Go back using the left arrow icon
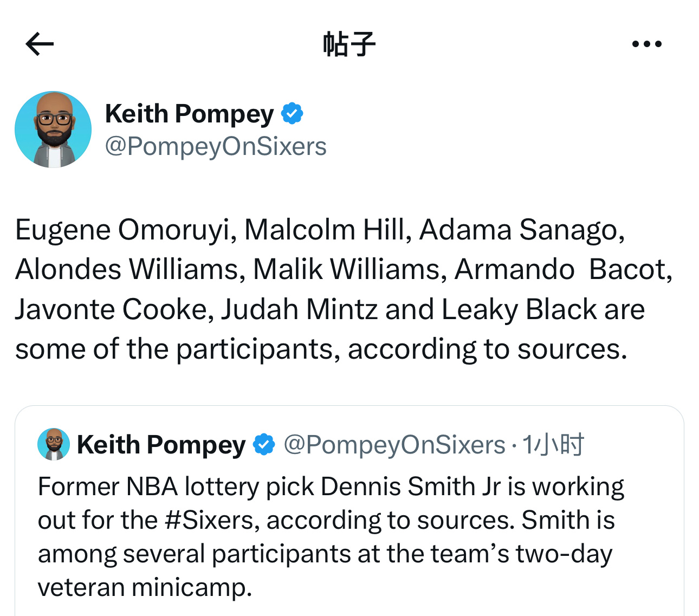The image size is (699, 616). (x=40, y=44)
